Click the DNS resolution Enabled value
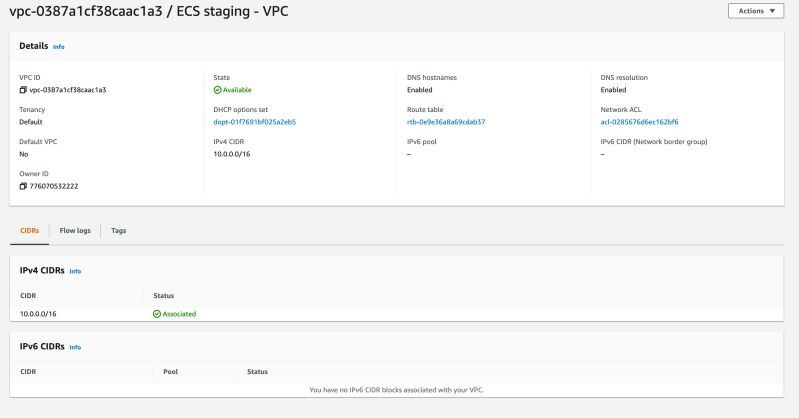This screenshot has width=799, height=418. [x=614, y=90]
